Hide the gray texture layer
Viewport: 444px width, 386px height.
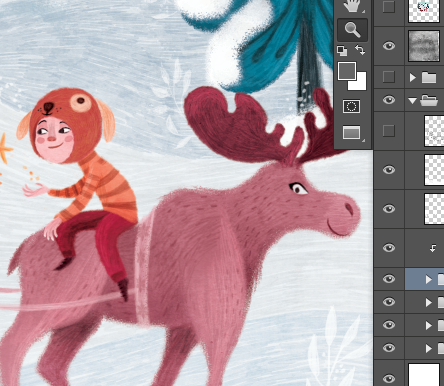(x=389, y=46)
